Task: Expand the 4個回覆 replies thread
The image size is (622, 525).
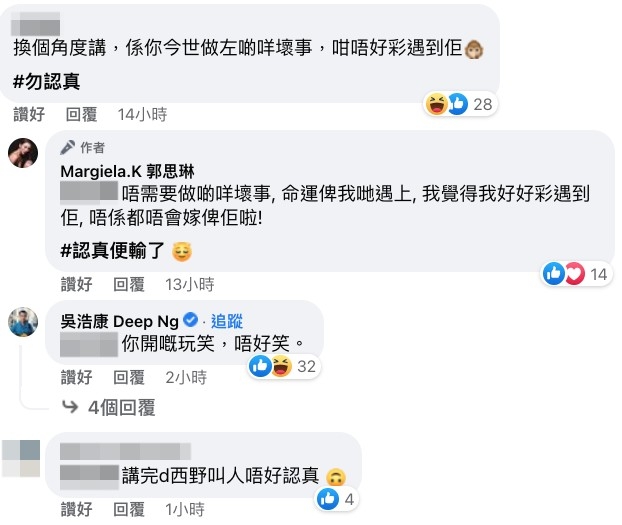Action: click(x=108, y=407)
